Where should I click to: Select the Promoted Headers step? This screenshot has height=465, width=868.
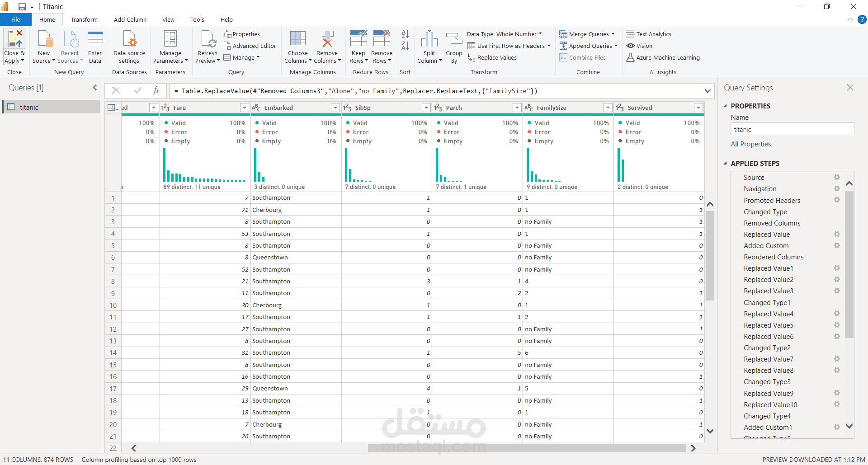(x=772, y=201)
